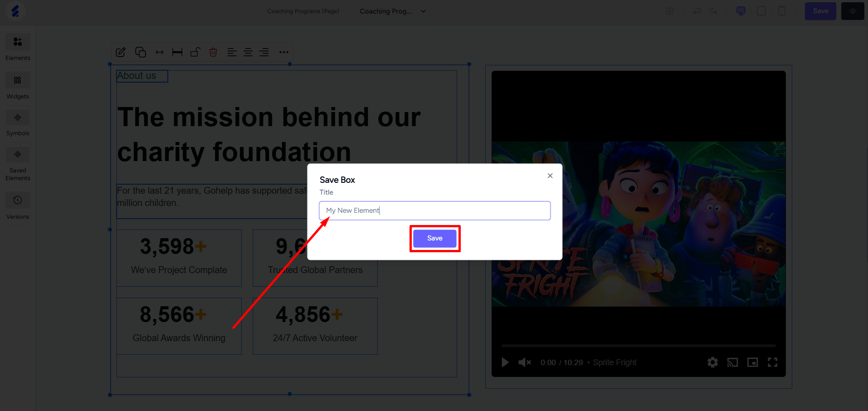868x411 pixels.
Task: Align content right in element toolbar
Action: click(264, 52)
